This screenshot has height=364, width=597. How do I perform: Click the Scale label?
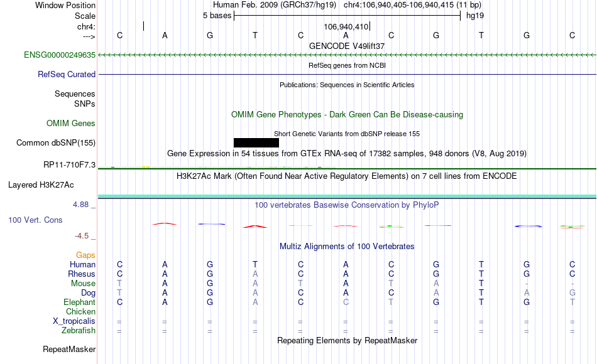pos(85,16)
